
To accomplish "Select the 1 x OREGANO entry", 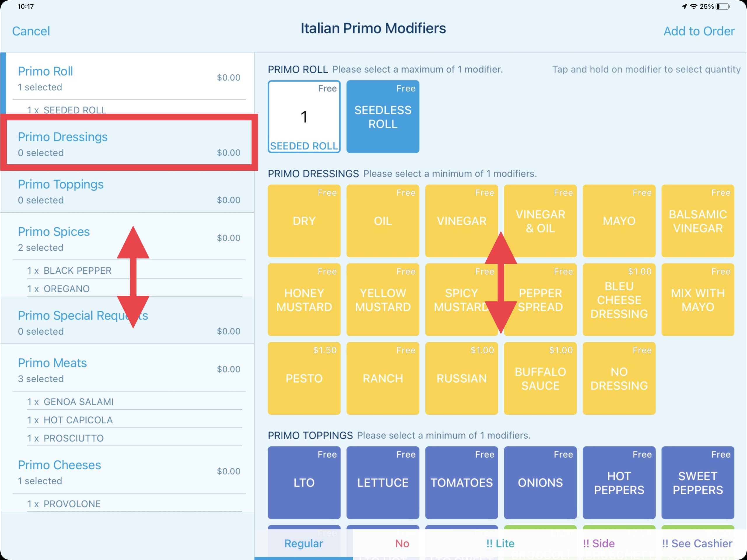I will pyautogui.click(x=135, y=288).
